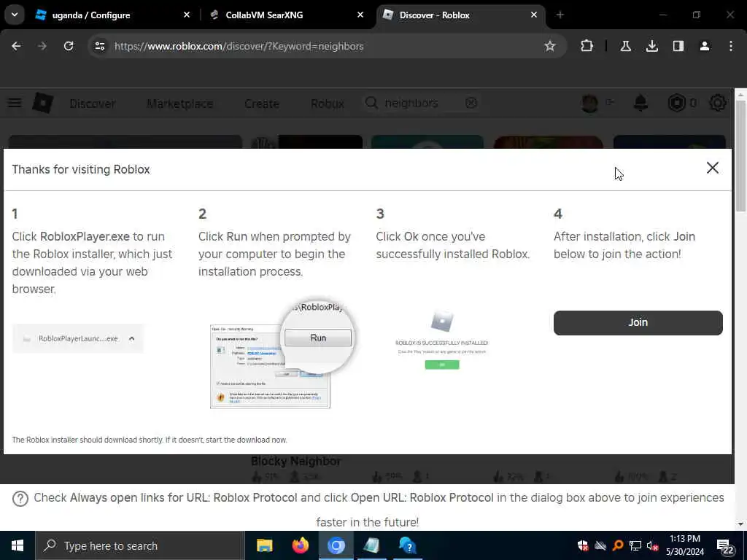Open File Explorer from the taskbar

264,545
